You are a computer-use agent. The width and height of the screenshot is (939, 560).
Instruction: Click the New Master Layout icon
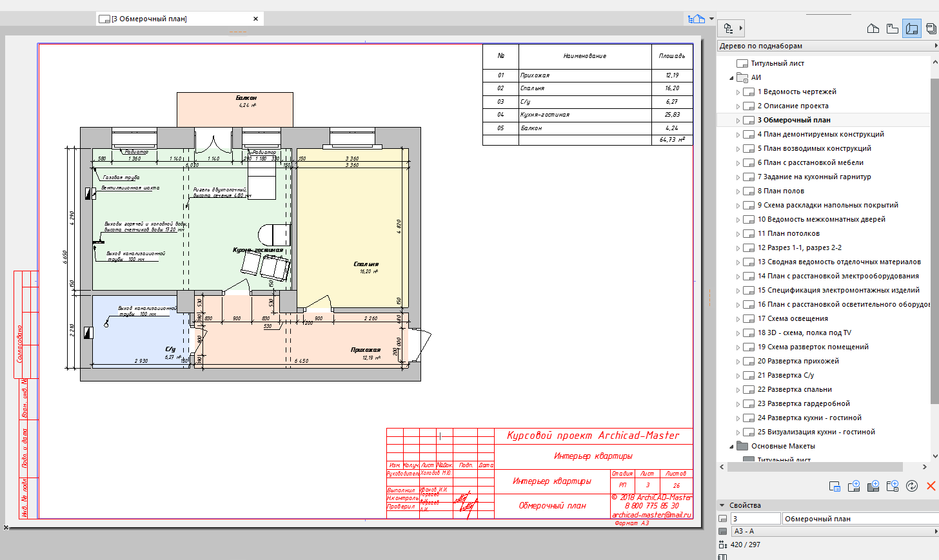pos(873,486)
